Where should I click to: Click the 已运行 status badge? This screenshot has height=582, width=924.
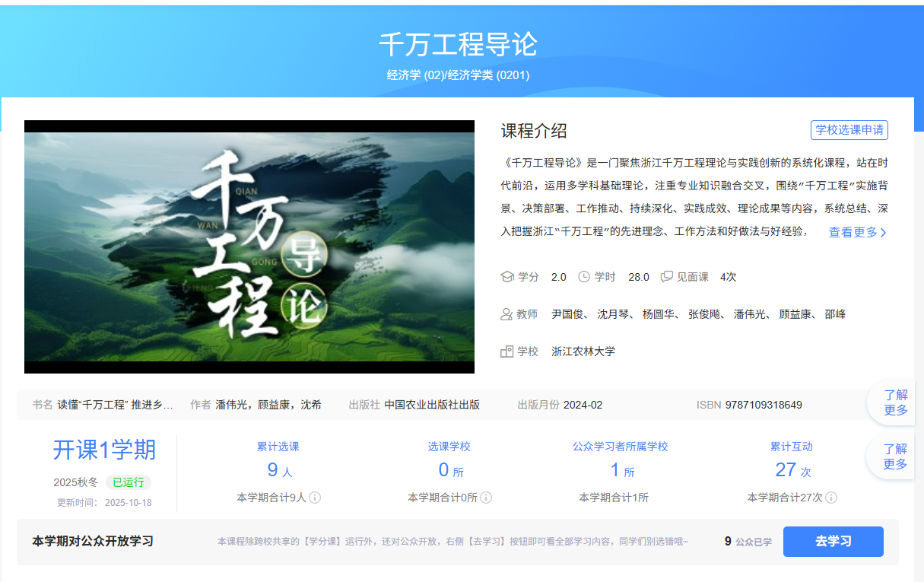(x=129, y=482)
